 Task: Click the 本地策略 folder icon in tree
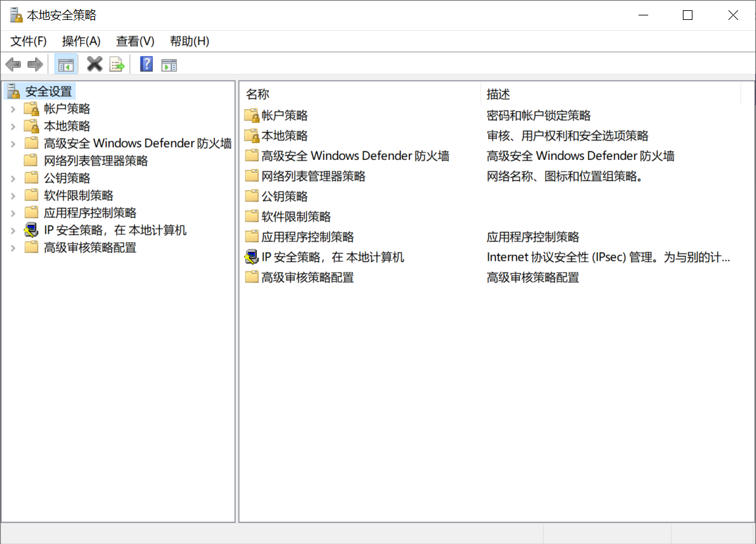32,126
